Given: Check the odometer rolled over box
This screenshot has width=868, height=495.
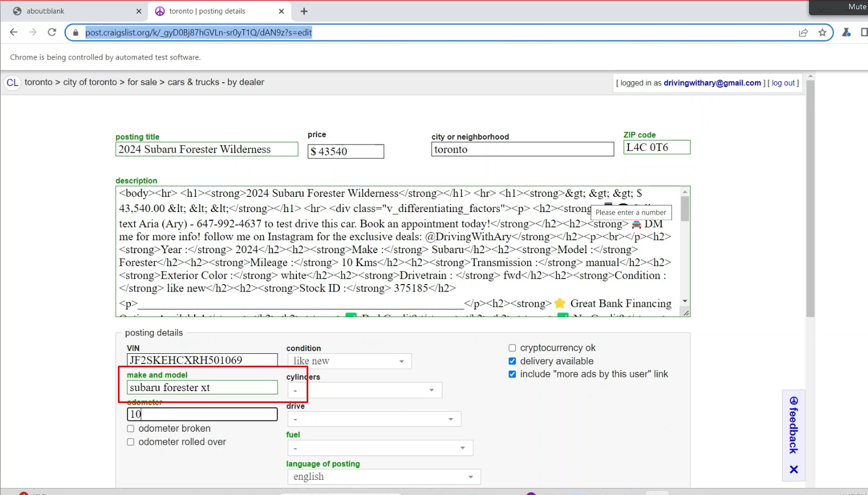Looking at the screenshot, I should coord(130,442).
